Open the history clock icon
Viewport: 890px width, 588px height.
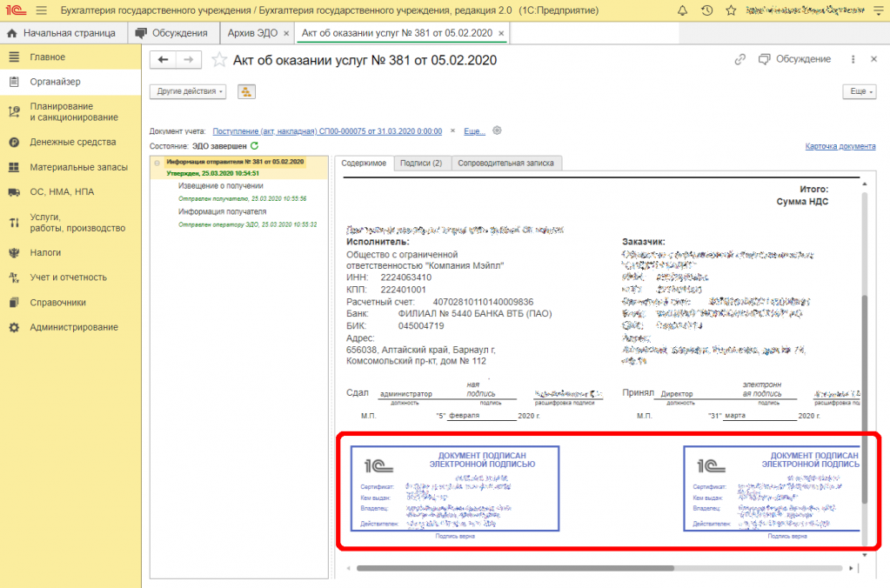click(x=706, y=10)
